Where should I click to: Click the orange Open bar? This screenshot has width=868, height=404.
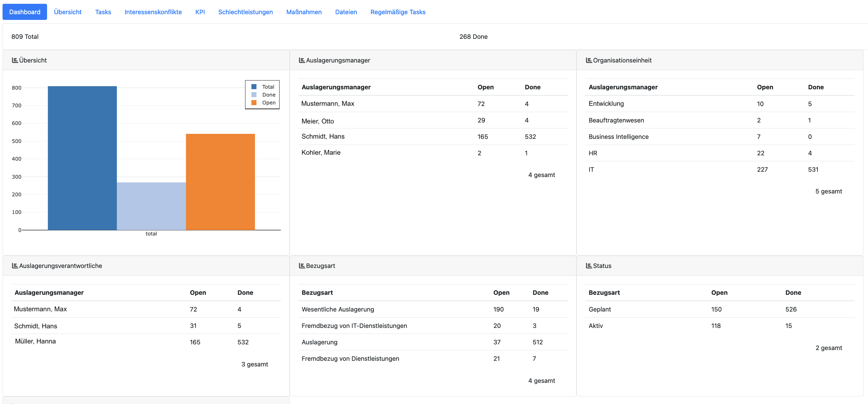pyautogui.click(x=220, y=182)
